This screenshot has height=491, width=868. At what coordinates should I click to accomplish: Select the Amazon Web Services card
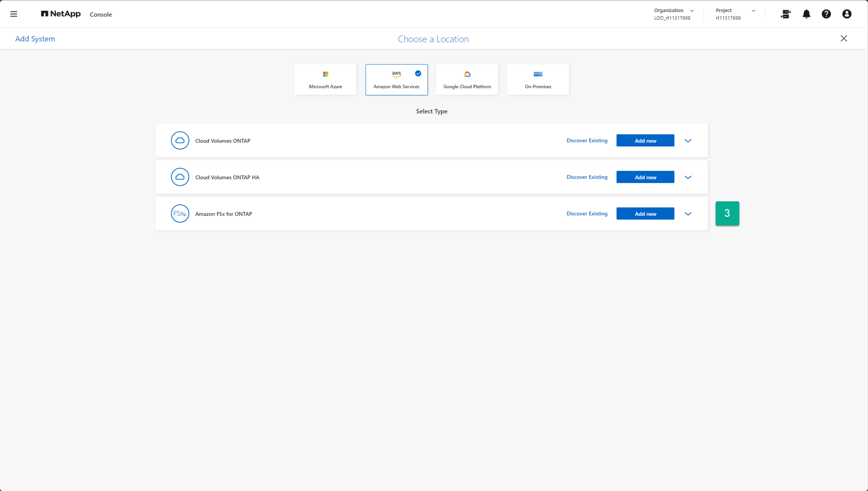click(396, 79)
